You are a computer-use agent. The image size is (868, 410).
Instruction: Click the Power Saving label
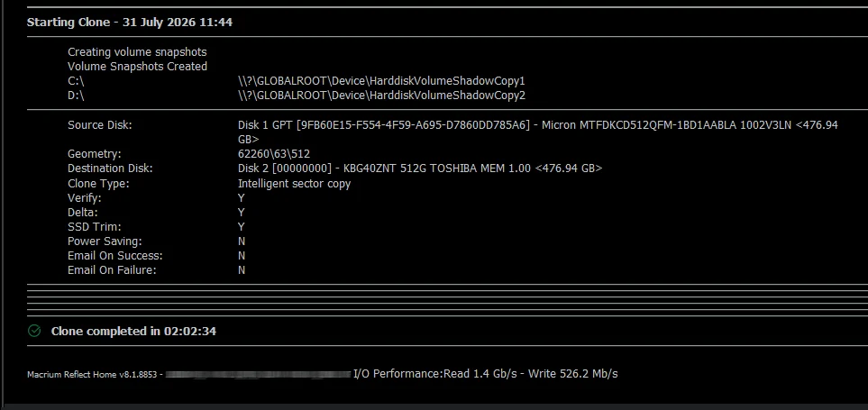(105, 241)
